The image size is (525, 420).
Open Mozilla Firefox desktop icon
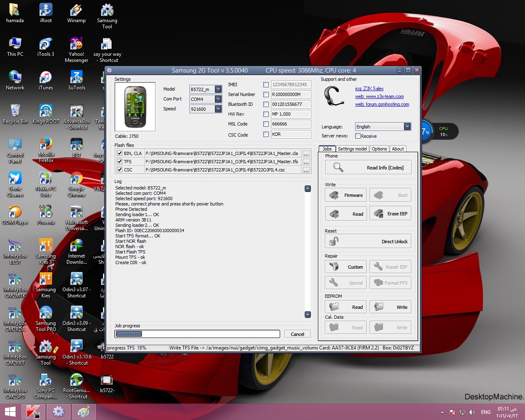pos(46,150)
